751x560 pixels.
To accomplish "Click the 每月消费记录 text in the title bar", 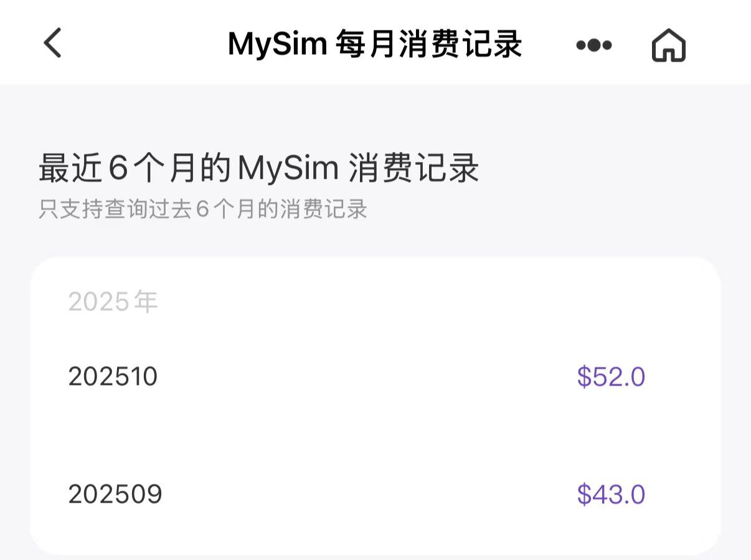I will pyautogui.click(x=428, y=44).
